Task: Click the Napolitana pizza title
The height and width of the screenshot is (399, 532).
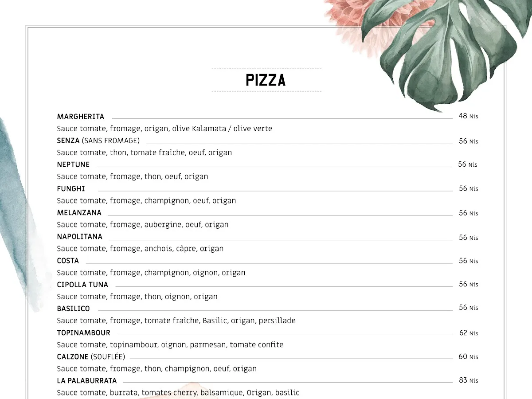Action: (x=79, y=236)
